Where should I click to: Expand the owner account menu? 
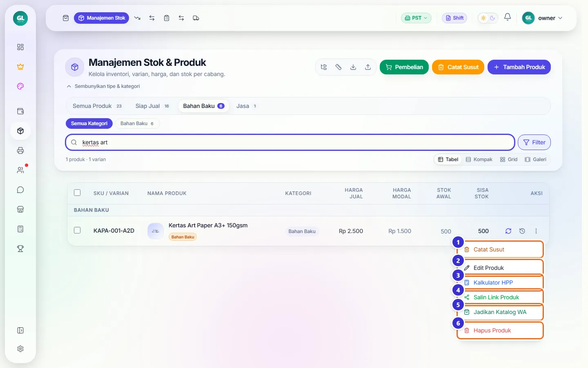point(542,18)
